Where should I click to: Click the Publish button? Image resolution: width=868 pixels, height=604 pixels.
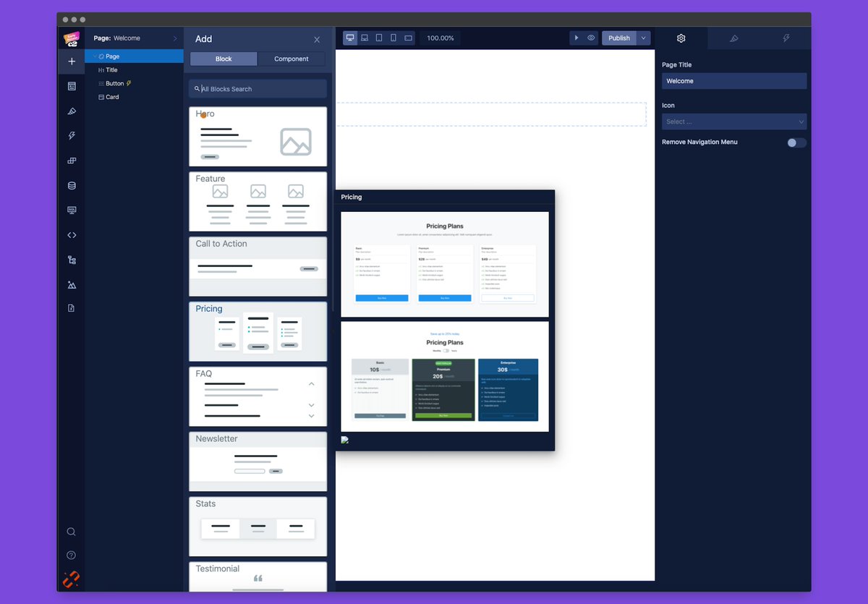pos(619,38)
